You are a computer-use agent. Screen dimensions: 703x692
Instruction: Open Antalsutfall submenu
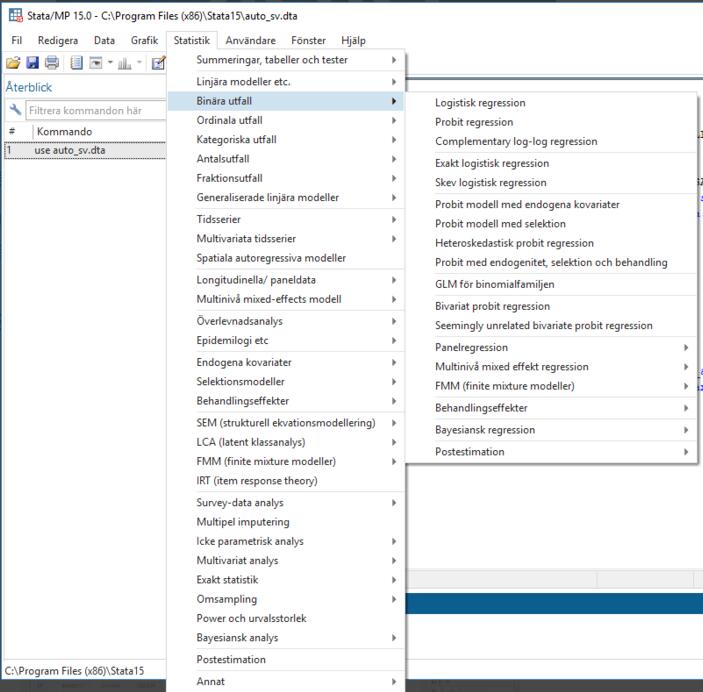click(286, 159)
